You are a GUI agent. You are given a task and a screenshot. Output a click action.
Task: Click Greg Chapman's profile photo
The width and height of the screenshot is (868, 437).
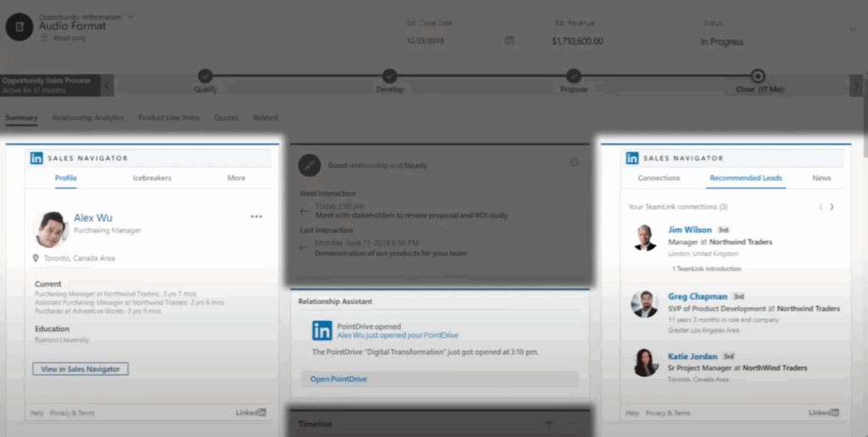point(645,304)
